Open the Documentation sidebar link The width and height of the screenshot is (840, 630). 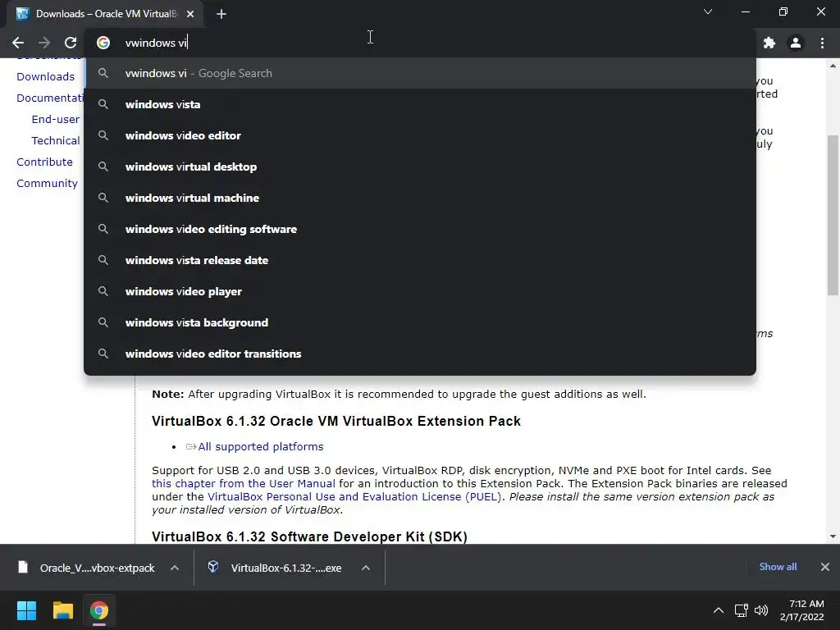point(50,98)
